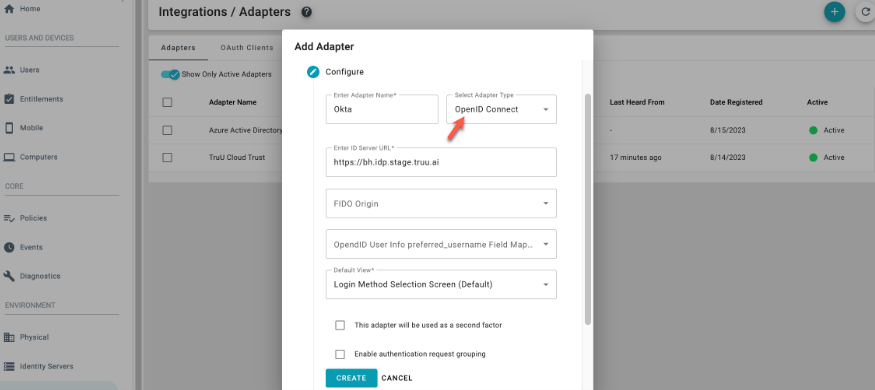Switch to the OAuth Clients tab

[247, 48]
